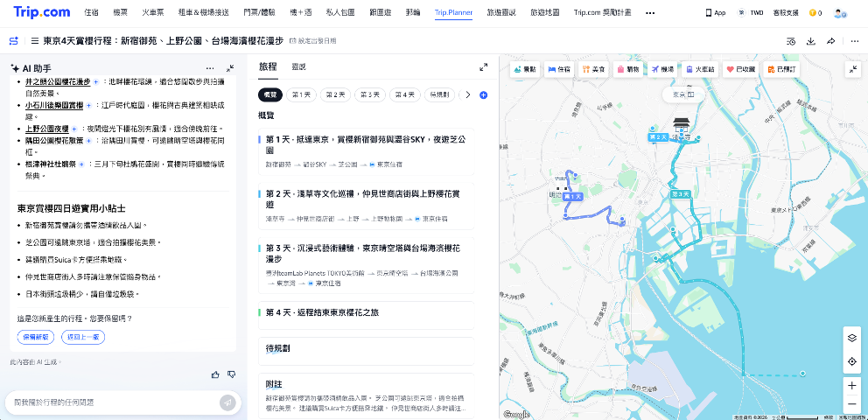This screenshot has height=420, width=868.
Task: Toggle 機場 filter on map
Action: (x=662, y=69)
